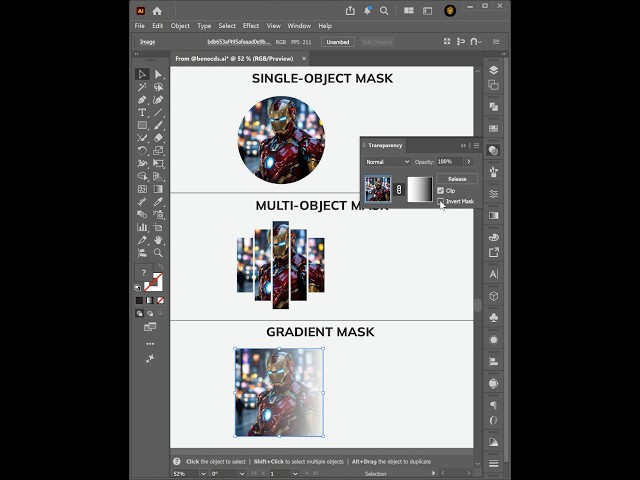The width and height of the screenshot is (640, 480).
Task: Choose the Column Graph tool
Action: (142, 227)
